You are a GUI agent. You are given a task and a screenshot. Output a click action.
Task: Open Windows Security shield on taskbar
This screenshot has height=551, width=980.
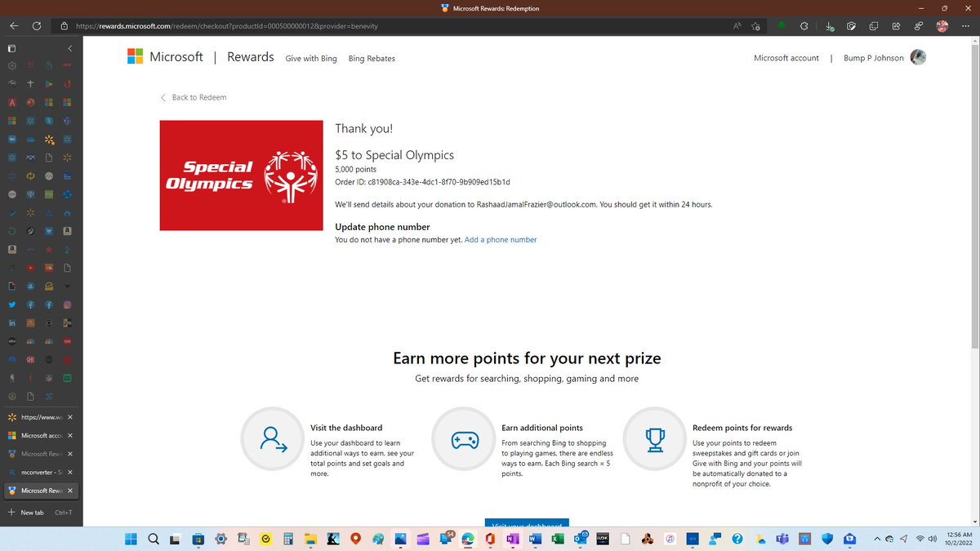pos(826,539)
